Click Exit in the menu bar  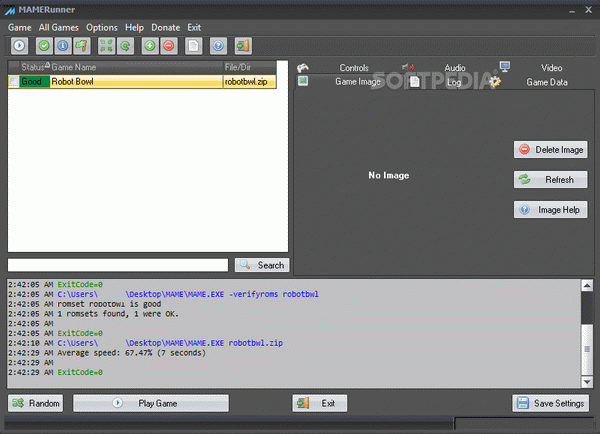194,28
